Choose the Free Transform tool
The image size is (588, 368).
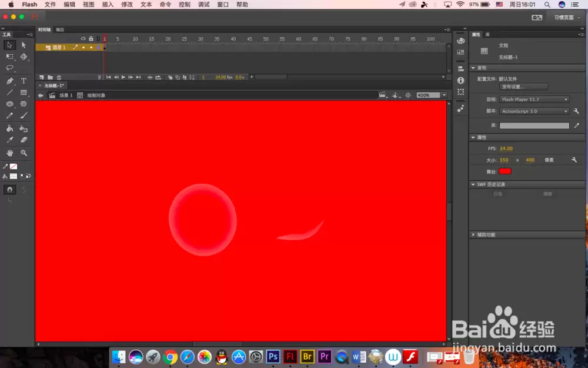(10, 57)
